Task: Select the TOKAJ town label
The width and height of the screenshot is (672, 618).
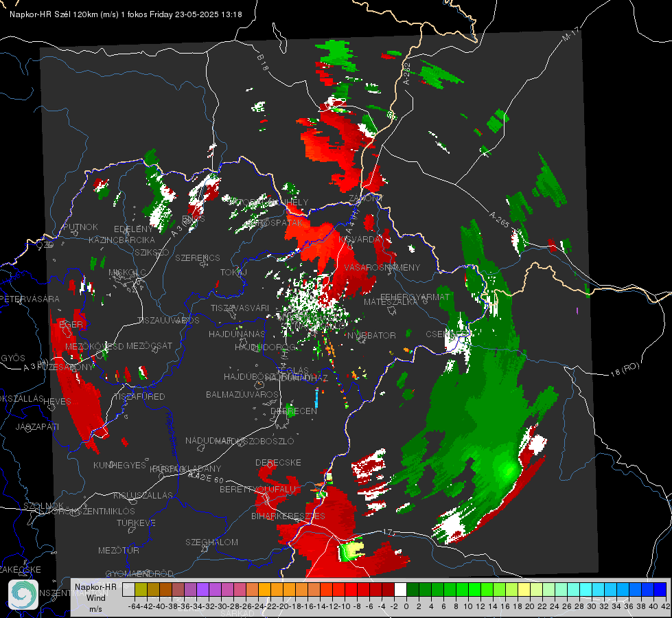Action: coord(233,273)
